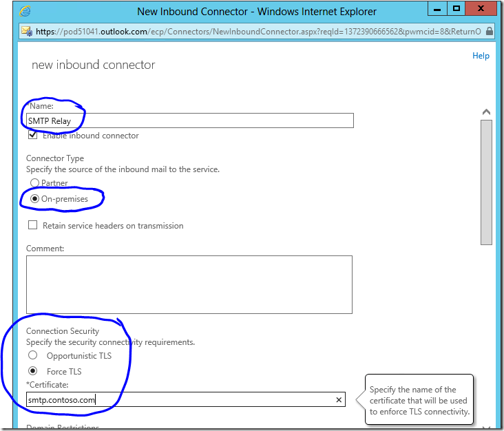Clear the Certificate field with the X
This screenshot has height=431, width=504.
[339, 400]
